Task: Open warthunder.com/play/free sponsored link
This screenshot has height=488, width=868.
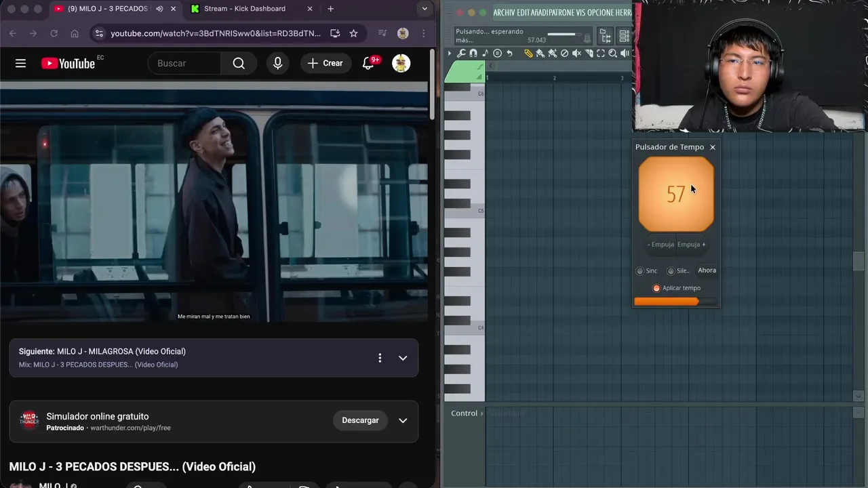Action: [130, 428]
